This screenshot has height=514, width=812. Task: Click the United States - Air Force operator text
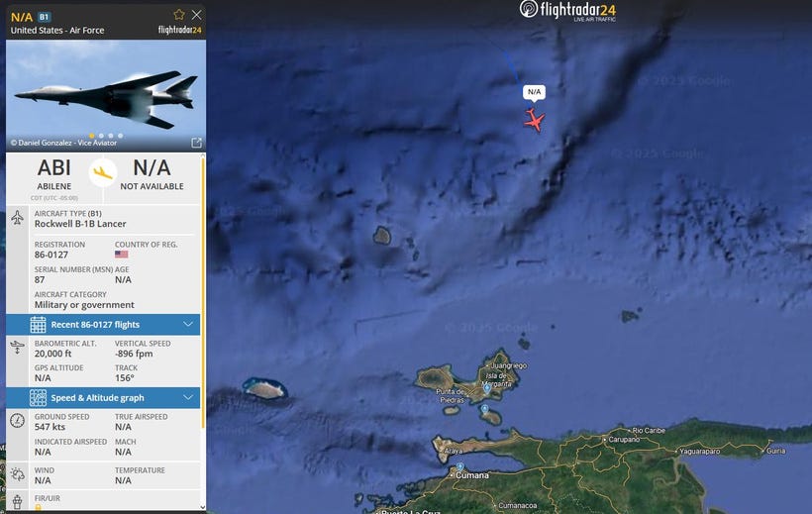57,31
